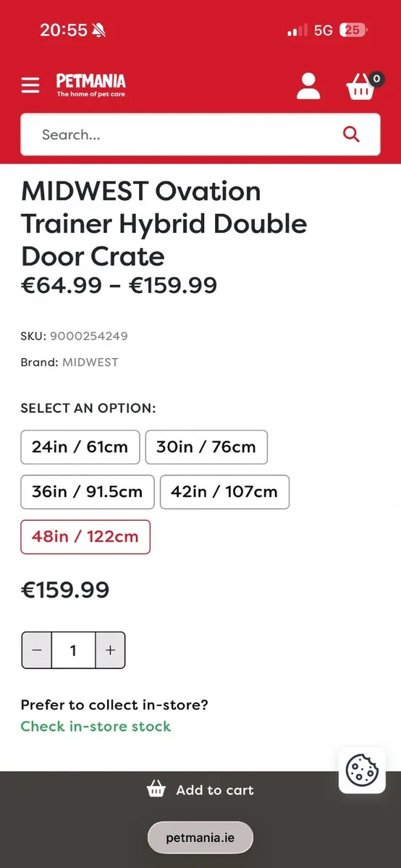
Task: Click Check in-store stock link
Action: [96, 726]
